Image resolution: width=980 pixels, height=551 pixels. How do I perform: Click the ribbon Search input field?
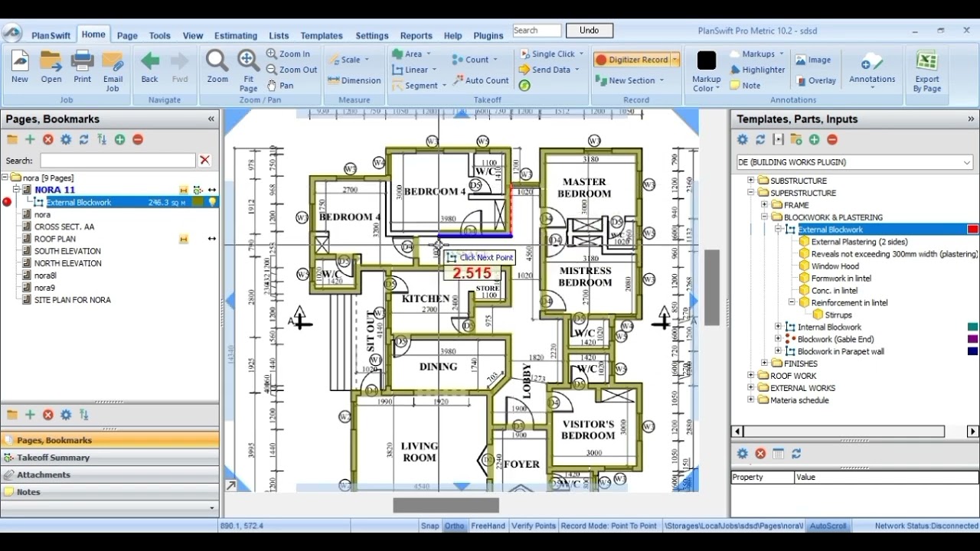[537, 31]
